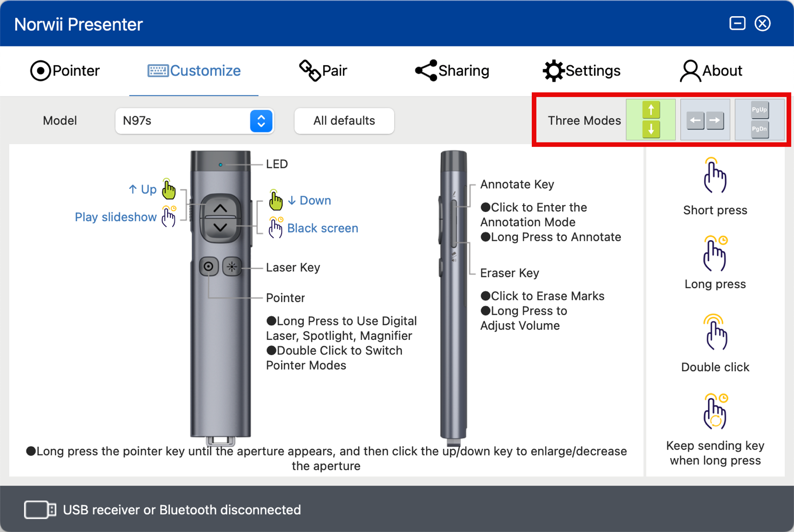Click the down arrow key on the presenter
Screen dimensions: 794x532
point(220,228)
